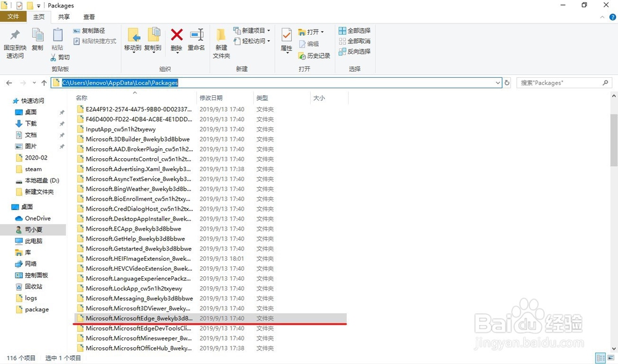The image size is (618, 364).
Task: Open Pictures (图片) in sidebar
Action: tap(26, 146)
